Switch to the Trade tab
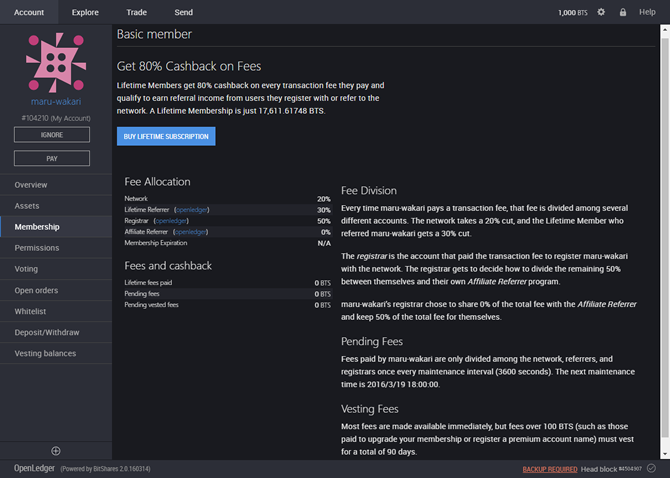Image resolution: width=670 pixels, height=478 pixels. [x=137, y=12]
